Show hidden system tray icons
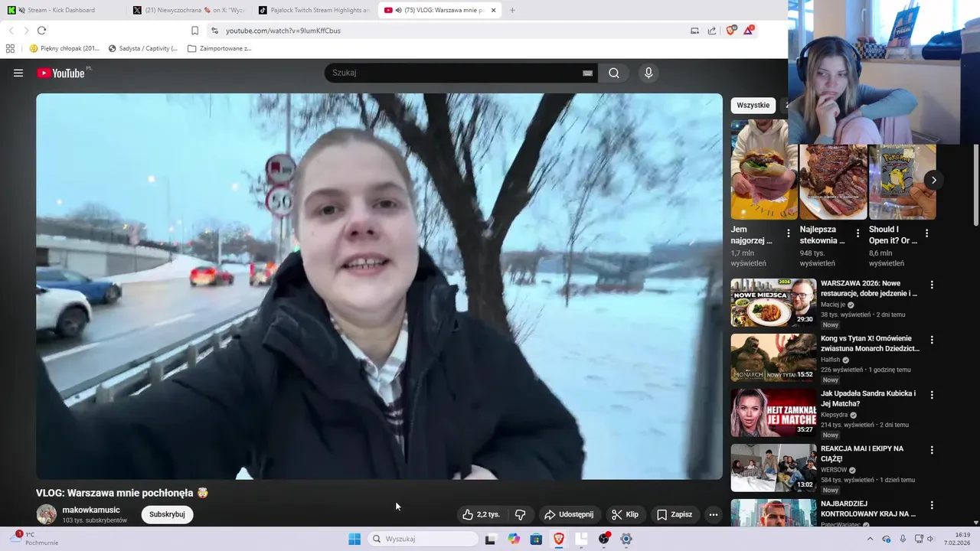Screen dimensions: 980x551 pyautogui.click(x=870, y=539)
